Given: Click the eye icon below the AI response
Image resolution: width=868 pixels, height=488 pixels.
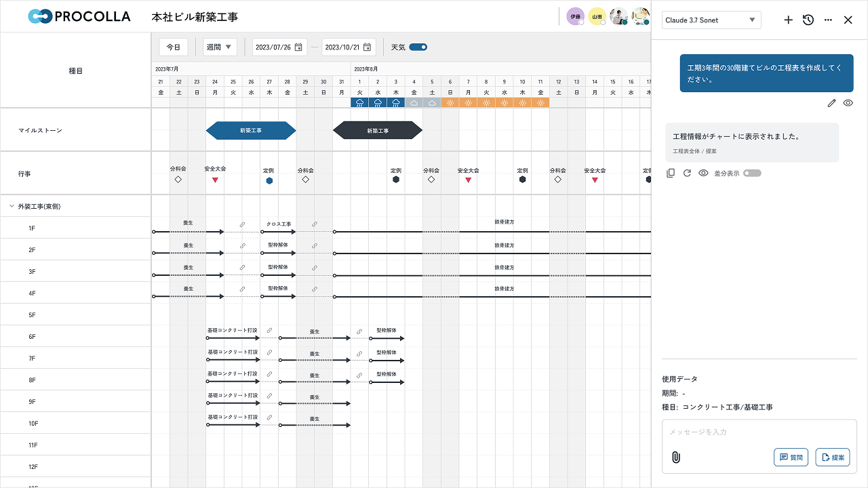Looking at the screenshot, I should pyautogui.click(x=704, y=173).
